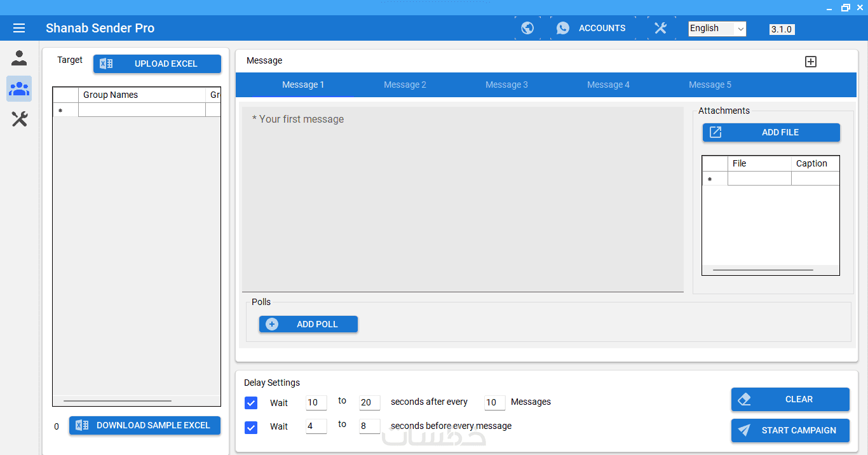Click the WhatsApp accounts icon
This screenshot has height=455, width=868.
[x=563, y=28]
